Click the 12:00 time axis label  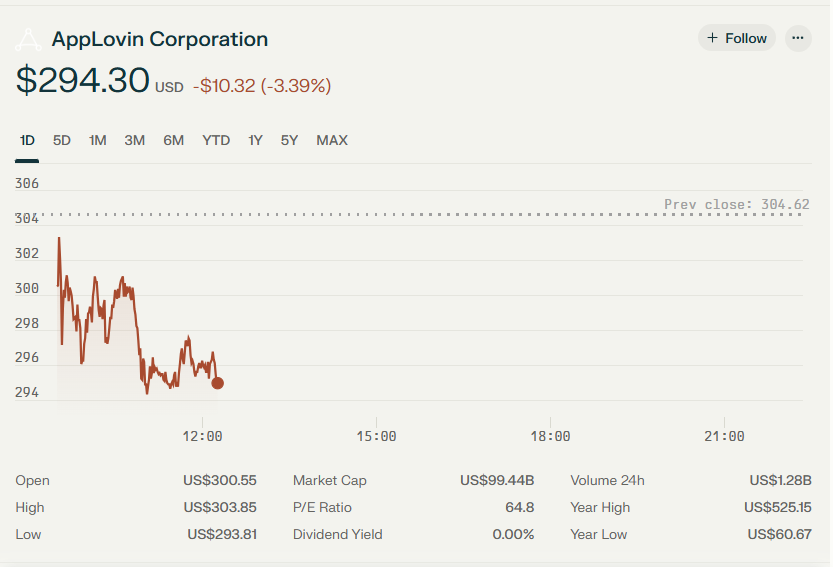202,437
